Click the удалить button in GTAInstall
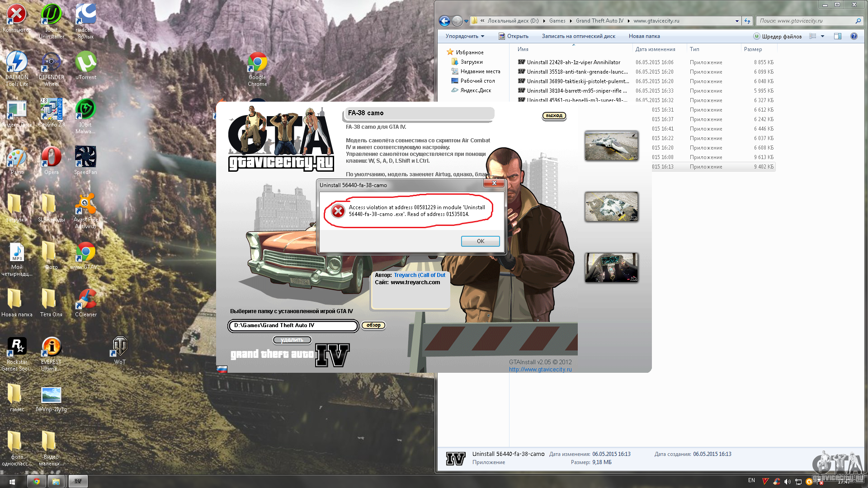This screenshot has height=488, width=868. click(x=292, y=340)
